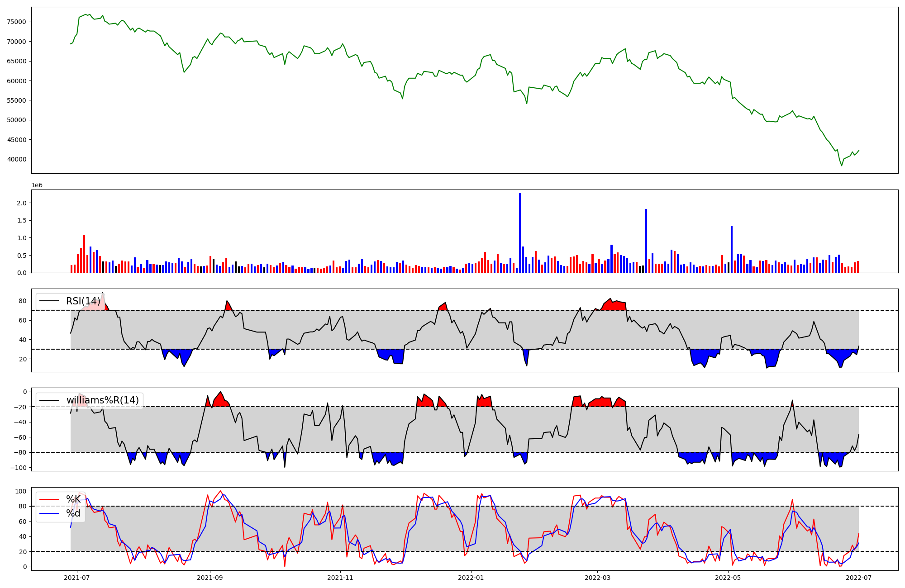Click blue %d line sample in legend
This screenshot has width=905, height=588.
coord(49,513)
